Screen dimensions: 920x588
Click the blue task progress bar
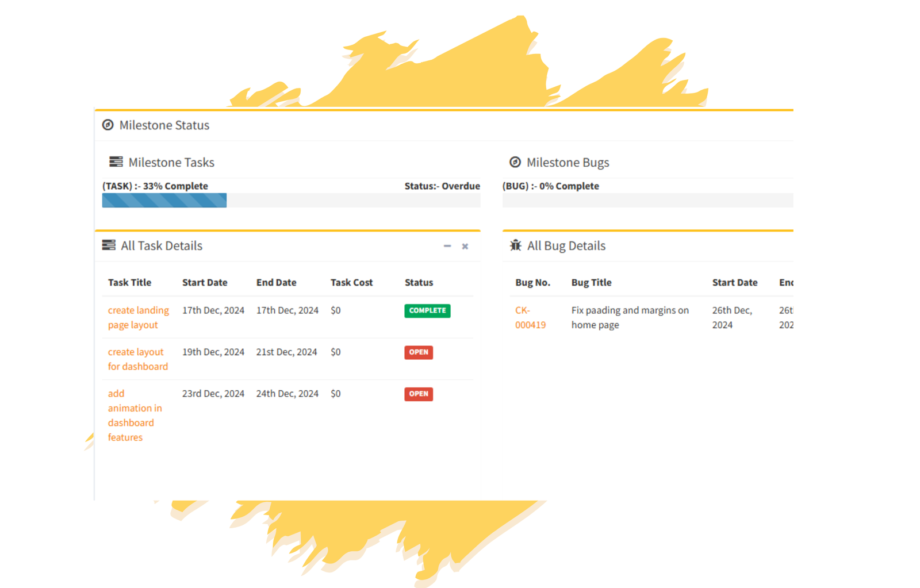(x=164, y=200)
